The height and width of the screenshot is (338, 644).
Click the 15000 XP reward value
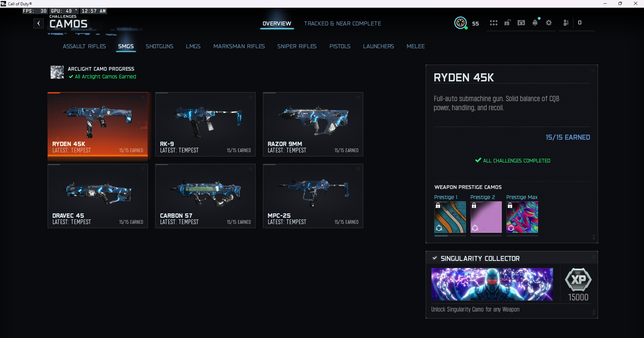(x=578, y=297)
